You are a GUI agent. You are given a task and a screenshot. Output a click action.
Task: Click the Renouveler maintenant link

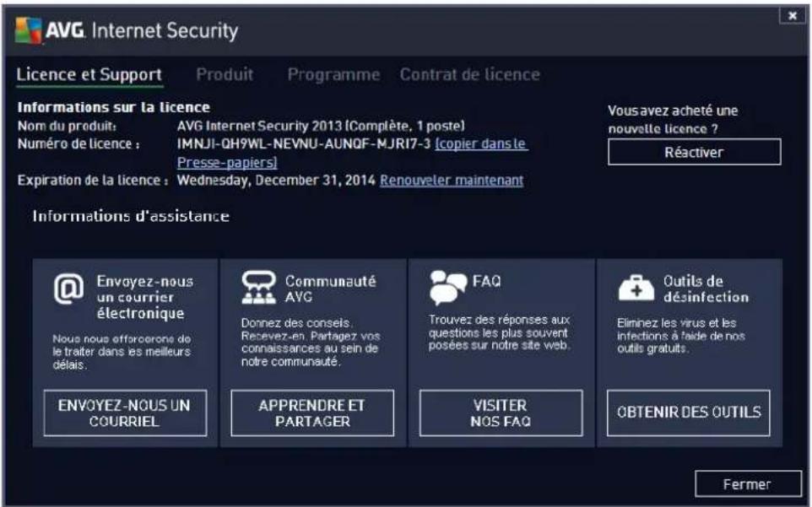[452, 181]
